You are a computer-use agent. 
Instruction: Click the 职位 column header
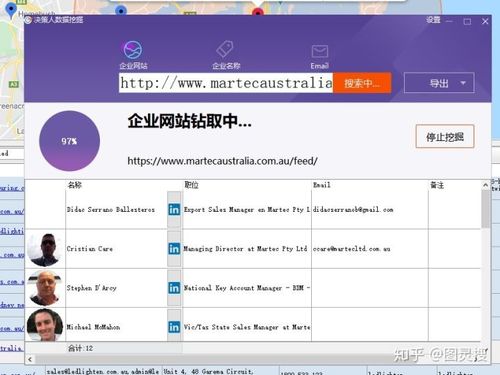click(x=191, y=185)
